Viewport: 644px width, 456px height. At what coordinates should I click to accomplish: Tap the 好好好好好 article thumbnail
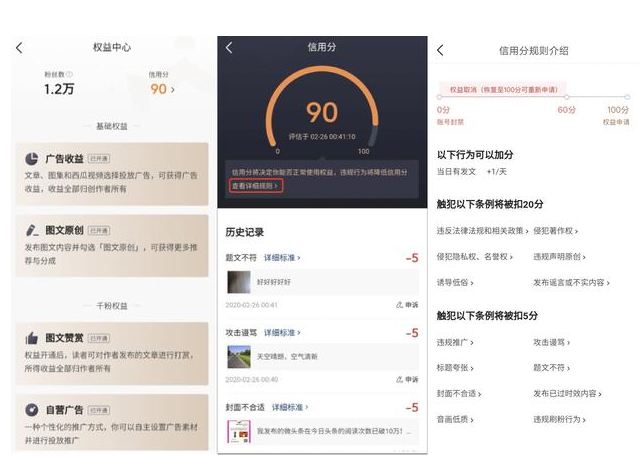click(x=239, y=282)
